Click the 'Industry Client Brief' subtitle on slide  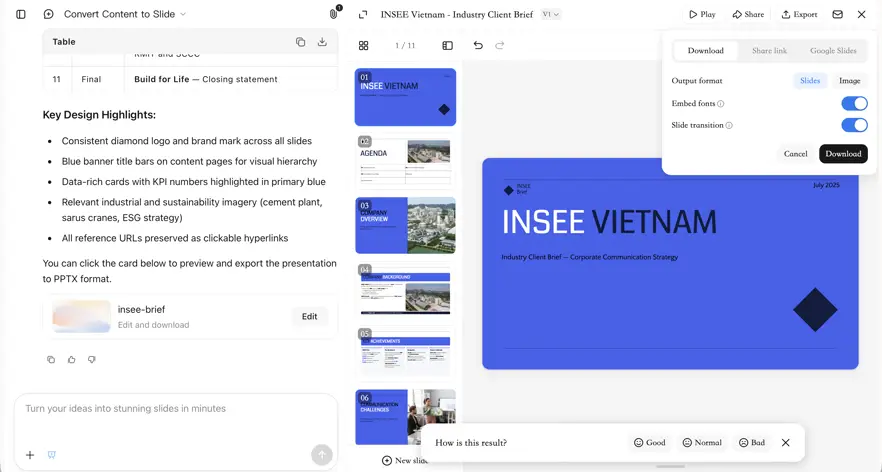coord(590,257)
